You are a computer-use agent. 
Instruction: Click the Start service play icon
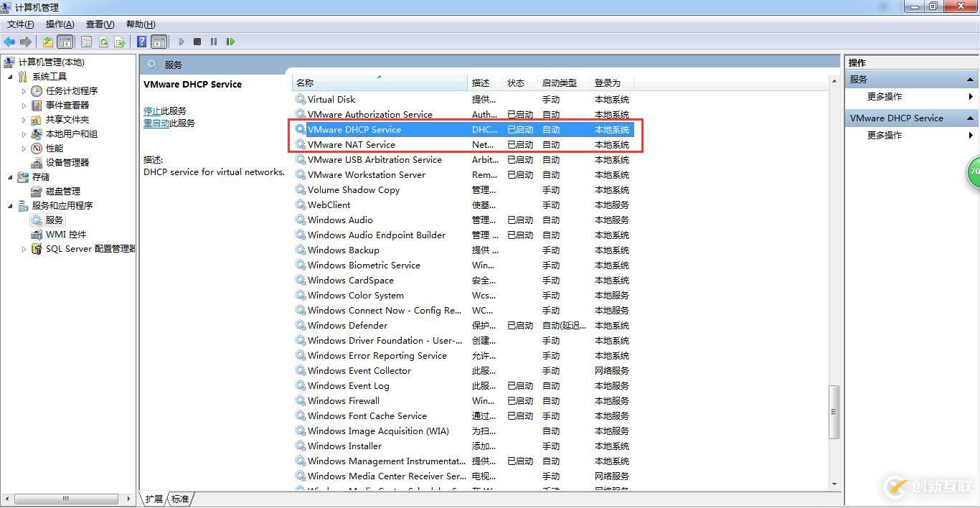(182, 42)
